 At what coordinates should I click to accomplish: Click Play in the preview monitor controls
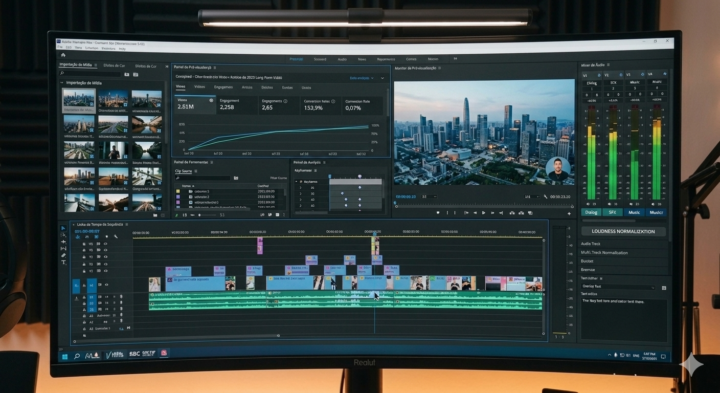pos(483,213)
